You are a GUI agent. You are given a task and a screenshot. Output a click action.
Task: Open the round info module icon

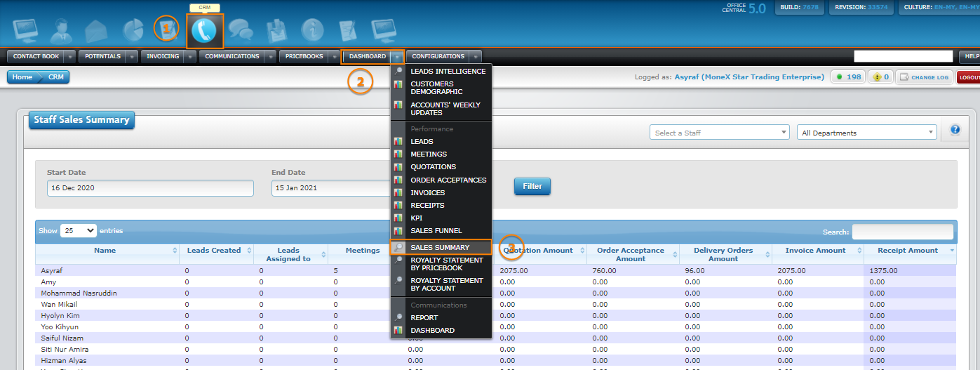(312, 30)
